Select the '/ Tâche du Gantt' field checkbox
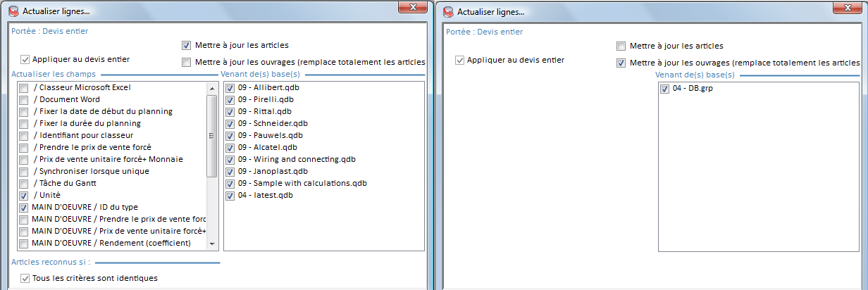Image resolution: width=868 pixels, height=290 pixels. click(x=24, y=183)
